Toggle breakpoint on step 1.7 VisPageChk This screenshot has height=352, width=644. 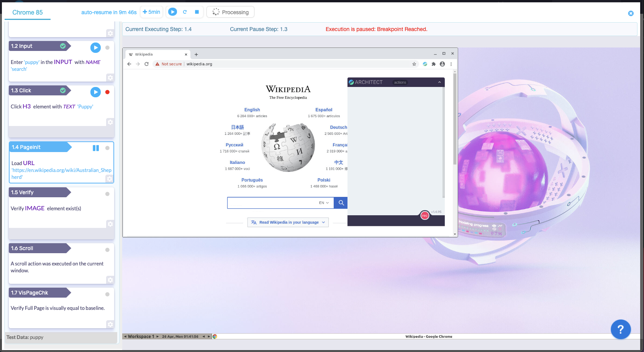click(107, 294)
